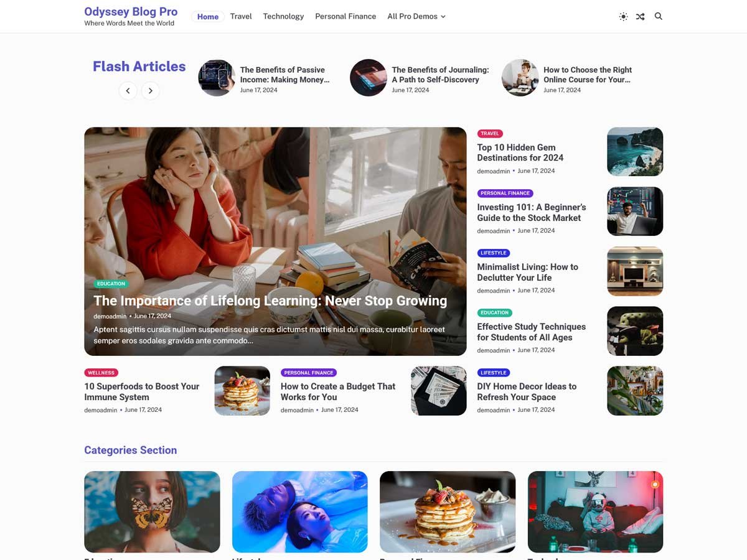Open 'Investing 101: A Beginner's Guide' article
The image size is (747, 560).
click(532, 212)
